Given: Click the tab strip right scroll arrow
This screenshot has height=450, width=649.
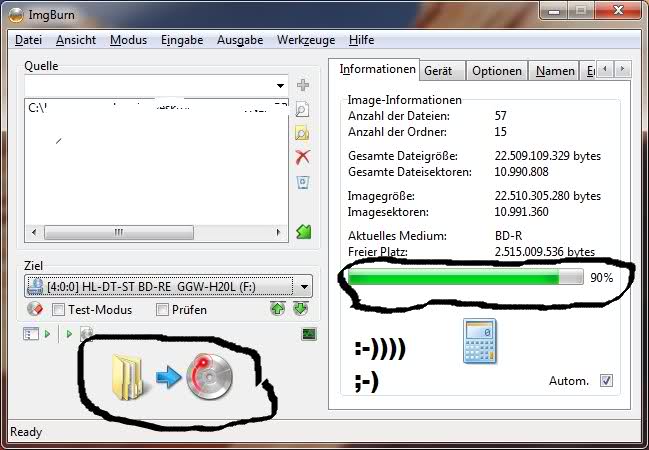Looking at the screenshot, I should pyautogui.click(x=622, y=69).
